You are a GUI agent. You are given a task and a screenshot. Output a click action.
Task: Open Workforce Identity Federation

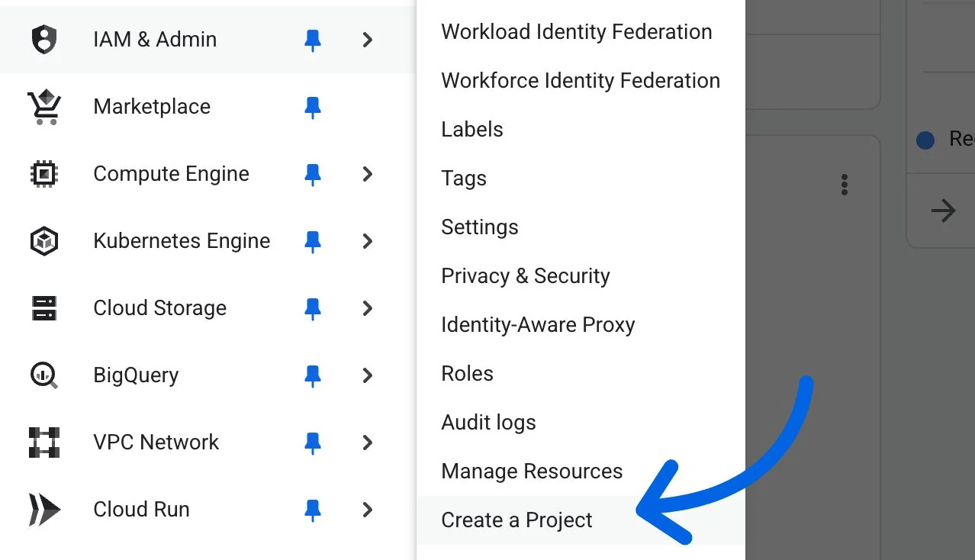click(581, 81)
